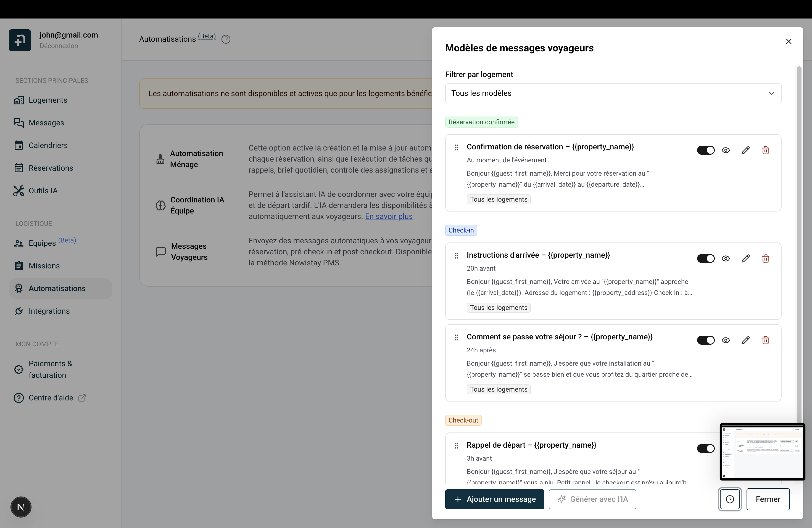Select Automatisations in the sidebar menu

pyautogui.click(x=57, y=288)
